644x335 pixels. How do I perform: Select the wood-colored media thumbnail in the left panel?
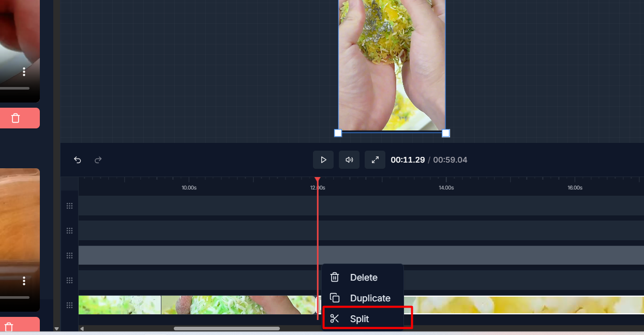(x=20, y=240)
